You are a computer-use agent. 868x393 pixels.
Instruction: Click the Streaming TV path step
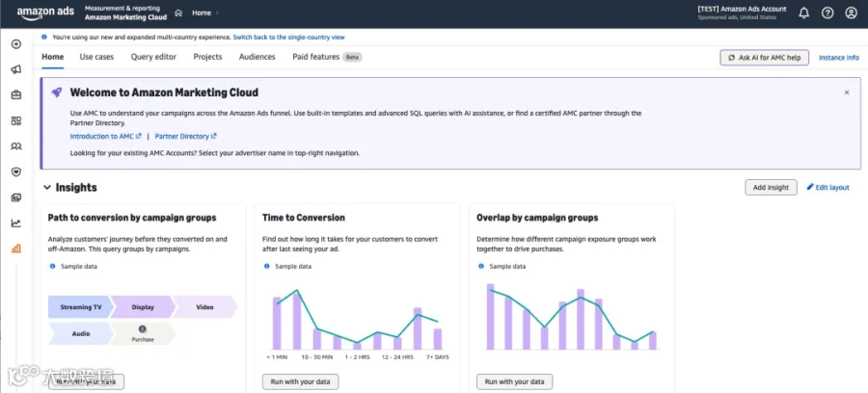(x=80, y=306)
